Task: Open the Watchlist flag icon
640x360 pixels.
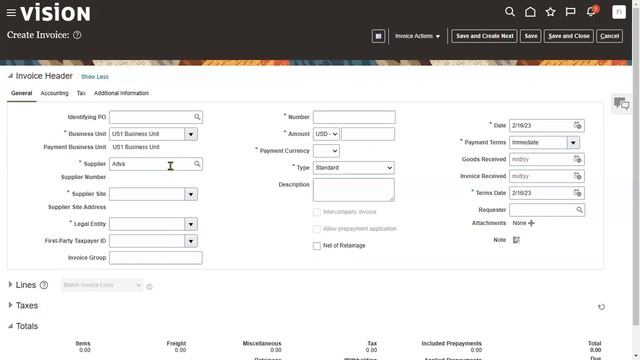Action: click(570, 12)
